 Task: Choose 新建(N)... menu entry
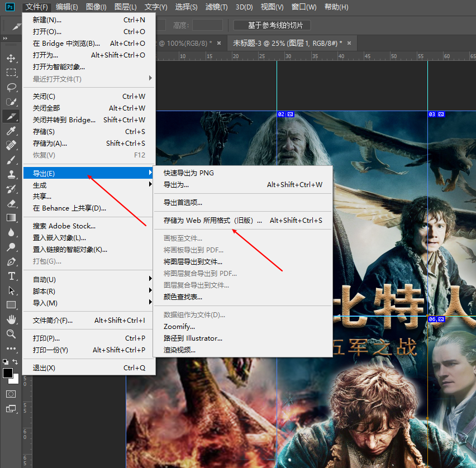(88, 20)
